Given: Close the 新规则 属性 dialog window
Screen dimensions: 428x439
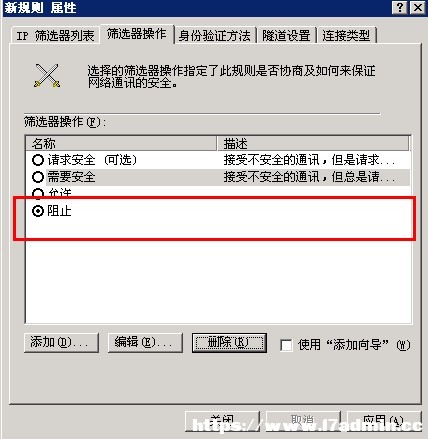Looking at the screenshot, I should click(418, 7).
